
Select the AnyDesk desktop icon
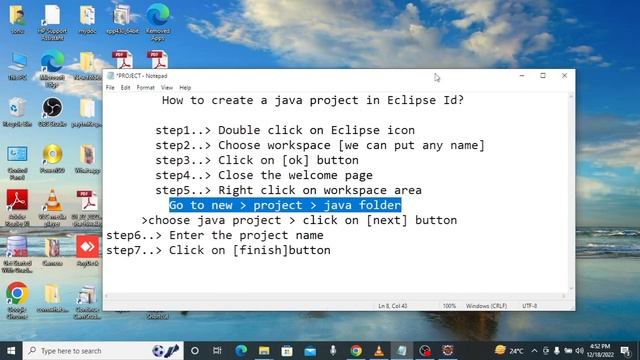pyautogui.click(x=87, y=251)
